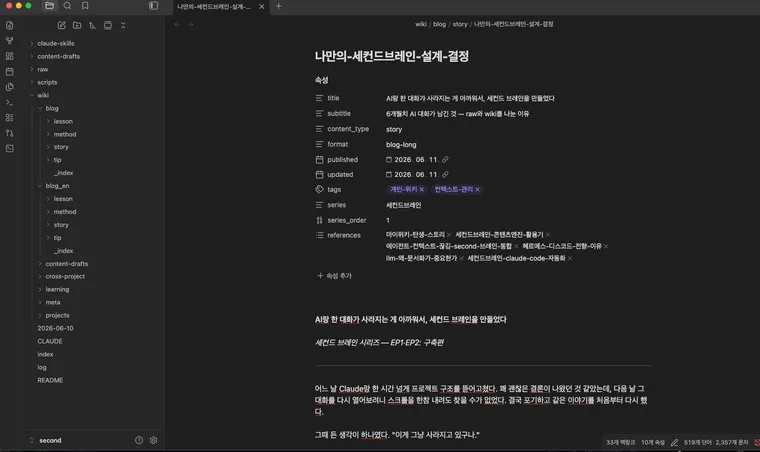
Task: Close the current note tab
Action: tap(262, 6)
